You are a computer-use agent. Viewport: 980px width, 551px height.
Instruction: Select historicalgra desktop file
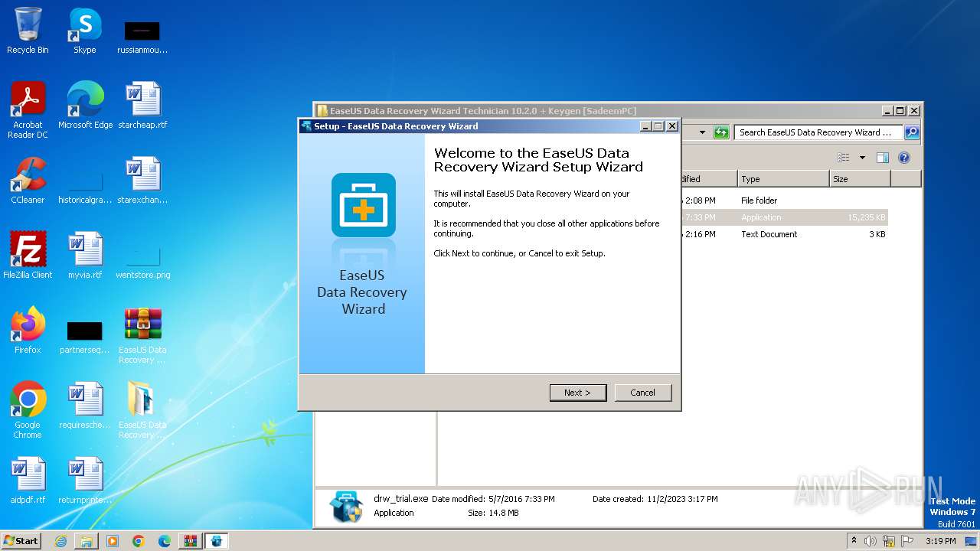pyautogui.click(x=85, y=186)
